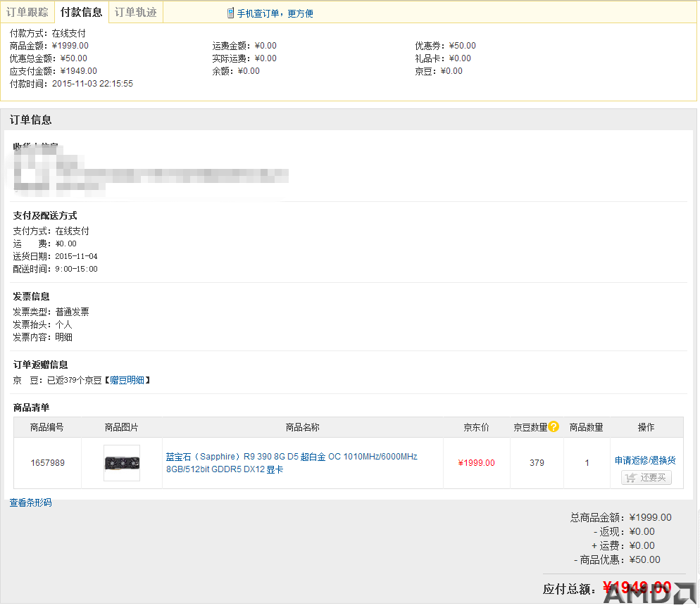Click the payment time 2015-11-03 22:15:55
700x608 pixels.
click(92, 84)
